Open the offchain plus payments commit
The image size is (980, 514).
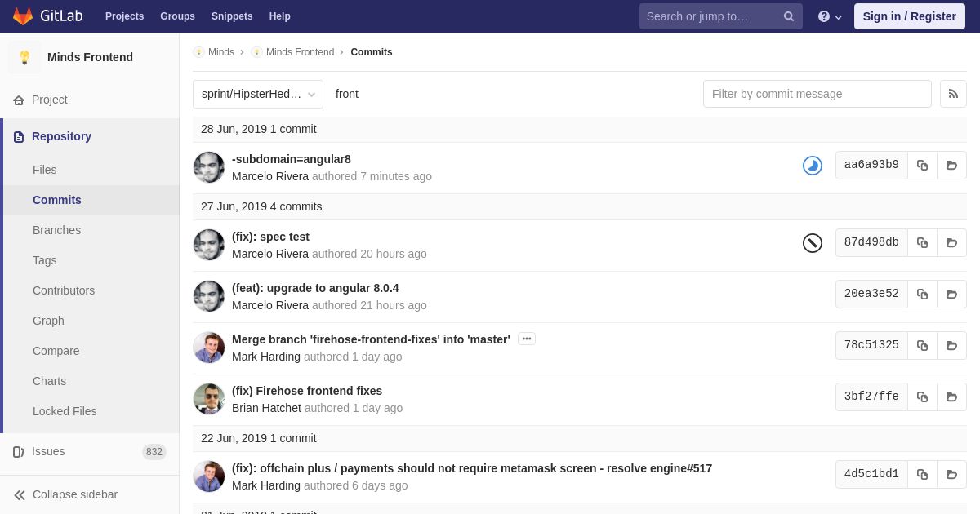472,468
